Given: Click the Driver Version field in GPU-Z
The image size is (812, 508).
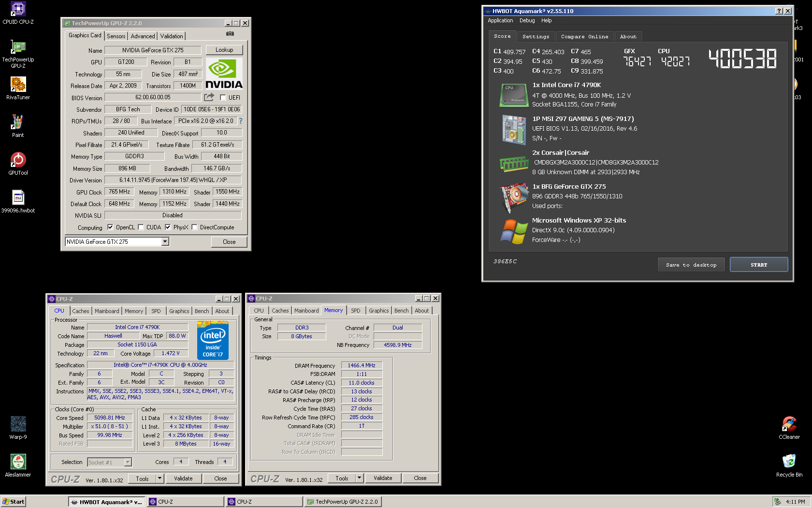Looking at the screenshot, I should (173, 180).
